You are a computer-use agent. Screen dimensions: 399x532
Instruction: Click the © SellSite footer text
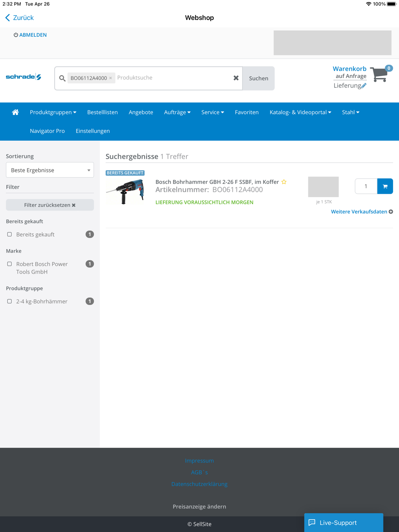tap(199, 524)
